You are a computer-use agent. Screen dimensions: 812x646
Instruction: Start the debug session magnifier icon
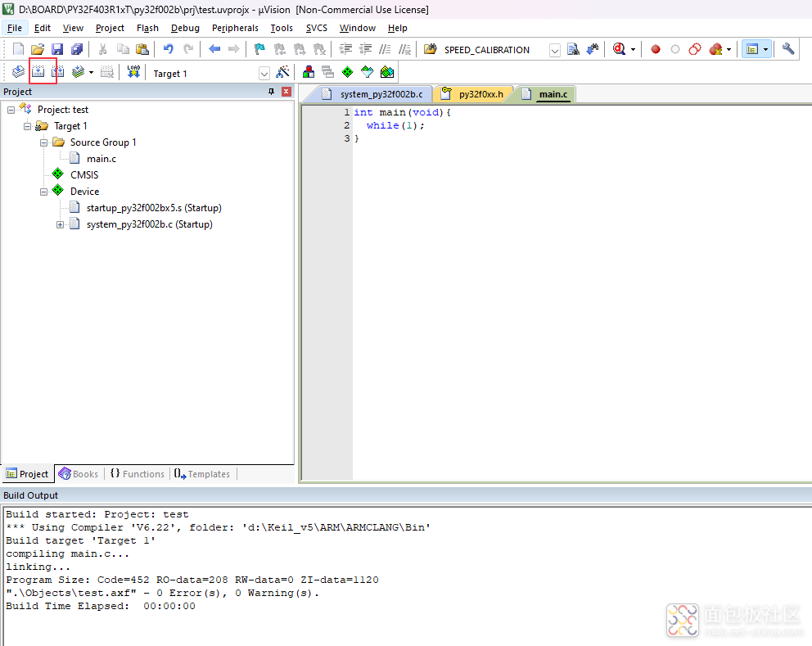(619, 49)
